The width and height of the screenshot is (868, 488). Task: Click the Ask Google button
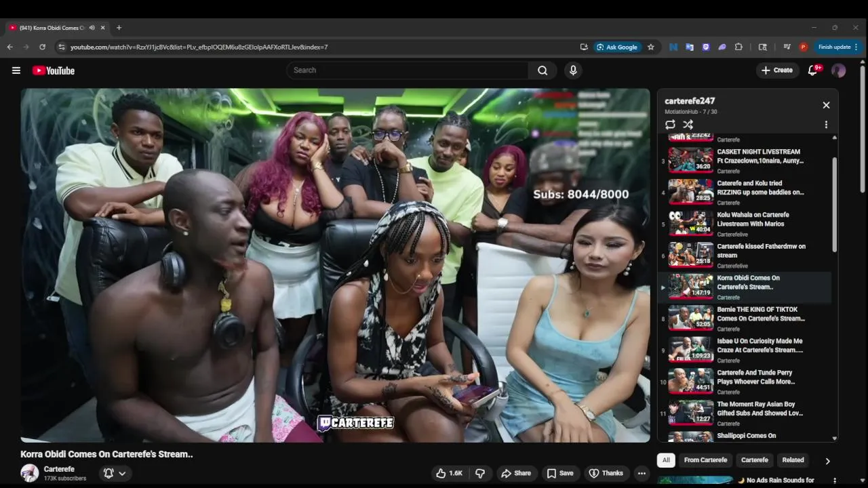pos(618,47)
